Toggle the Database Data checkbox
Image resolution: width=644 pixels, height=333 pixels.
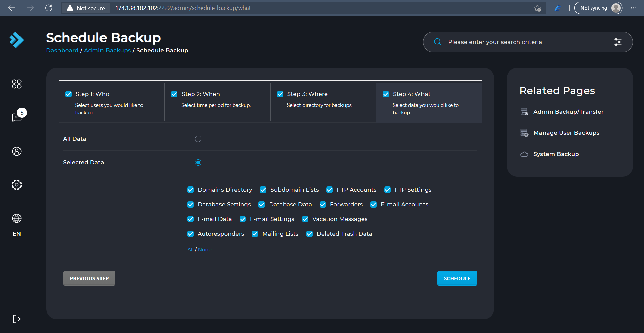(x=261, y=204)
